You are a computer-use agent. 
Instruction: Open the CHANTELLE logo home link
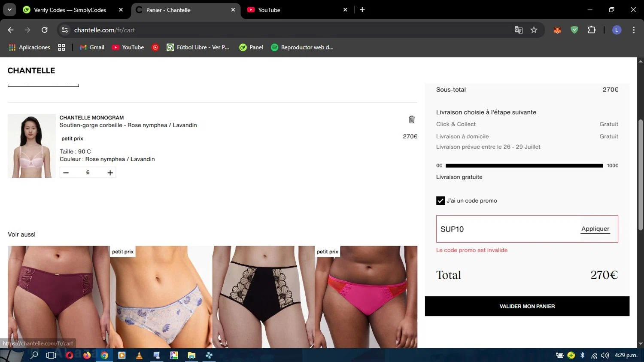point(31,70)
